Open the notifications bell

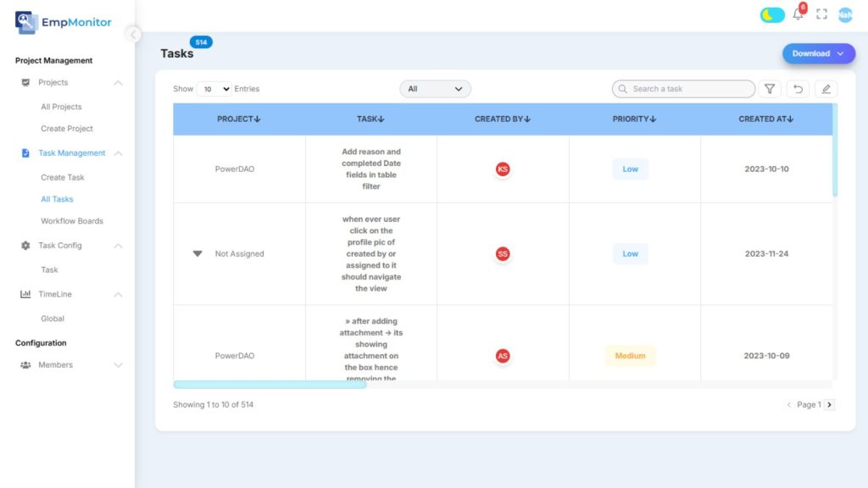point(798,14)
